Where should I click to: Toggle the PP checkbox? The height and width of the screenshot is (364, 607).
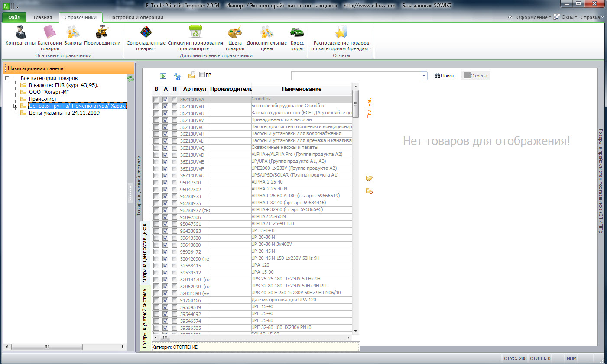tap(202, 75)
